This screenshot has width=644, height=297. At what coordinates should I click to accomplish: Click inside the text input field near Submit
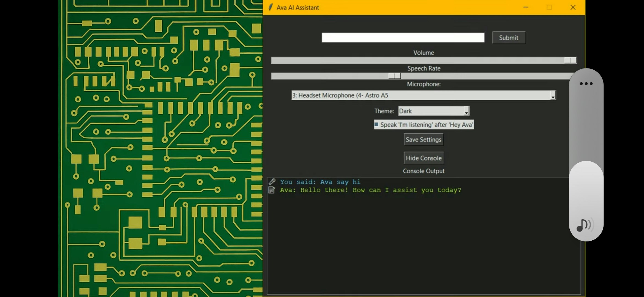point(403,37)
